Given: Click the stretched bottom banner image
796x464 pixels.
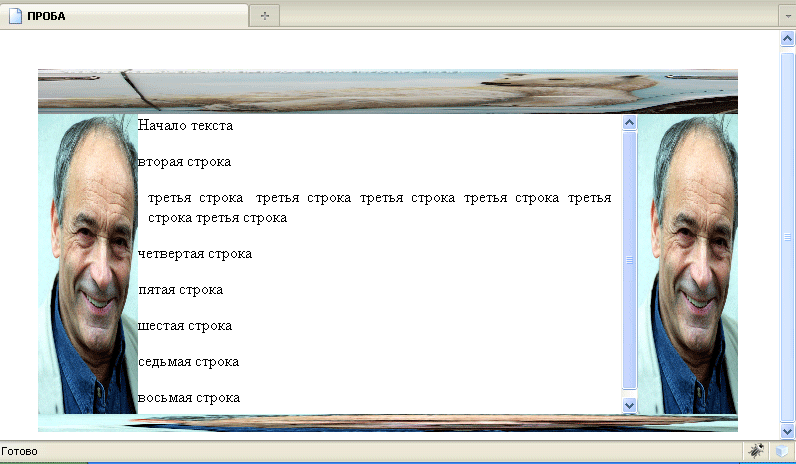Looking at the screenshot, I should [388, 423].
